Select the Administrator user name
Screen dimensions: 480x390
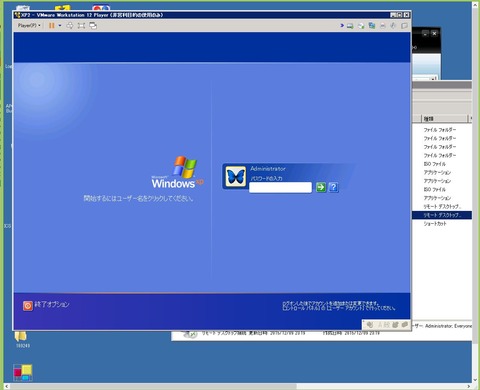pyautogui.click(x=268, y=169)
